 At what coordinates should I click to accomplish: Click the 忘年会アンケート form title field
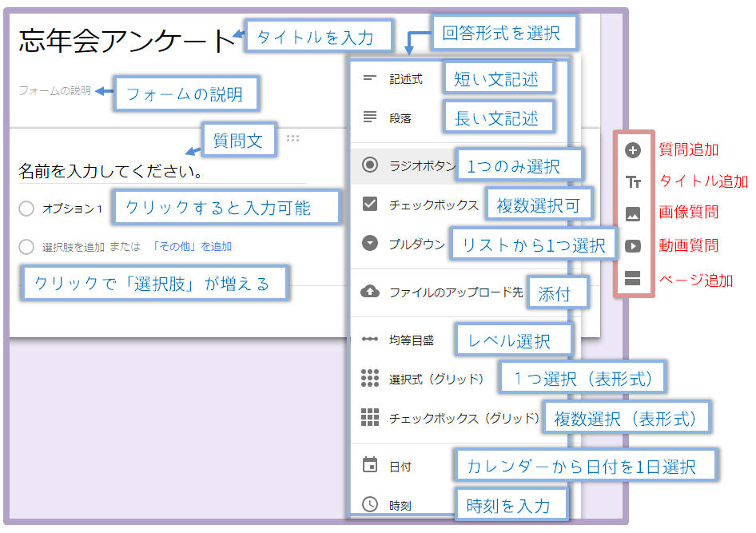125,41
